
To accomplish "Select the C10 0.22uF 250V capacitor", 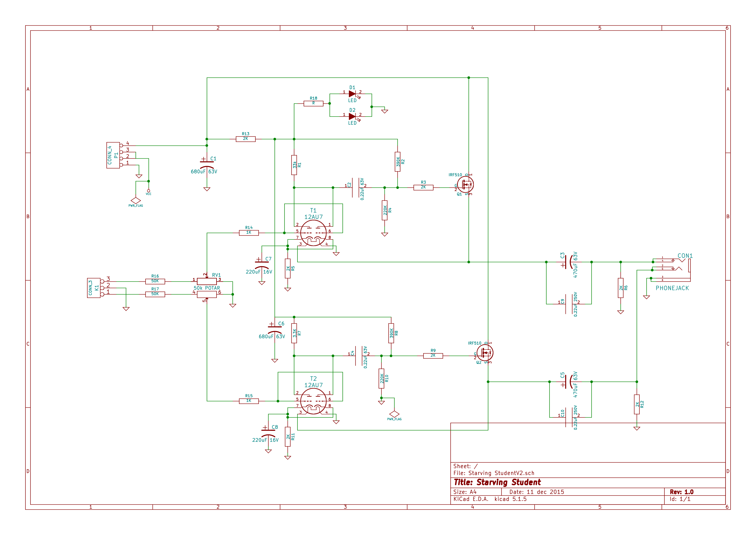I will coord(569,417).
